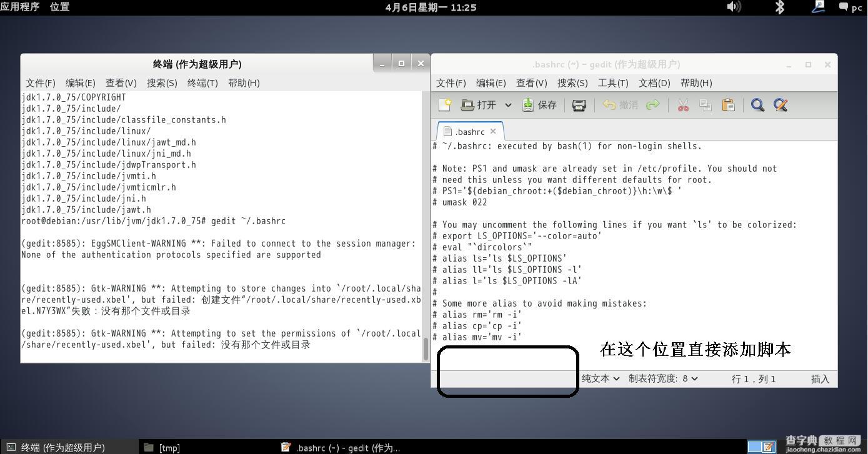
Task: Open terminal 终端(T) menu
Action: point(202,83)
